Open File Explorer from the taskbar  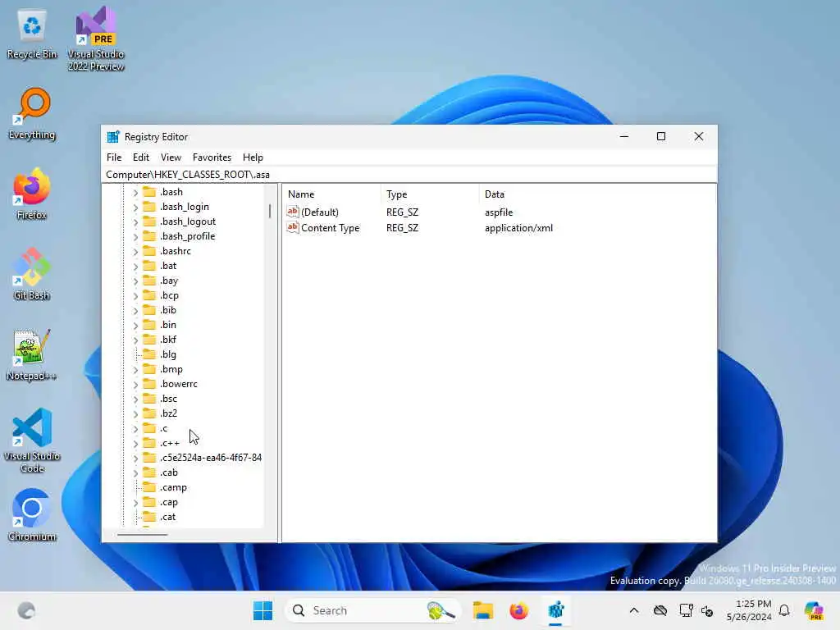(x=482, y=610)
